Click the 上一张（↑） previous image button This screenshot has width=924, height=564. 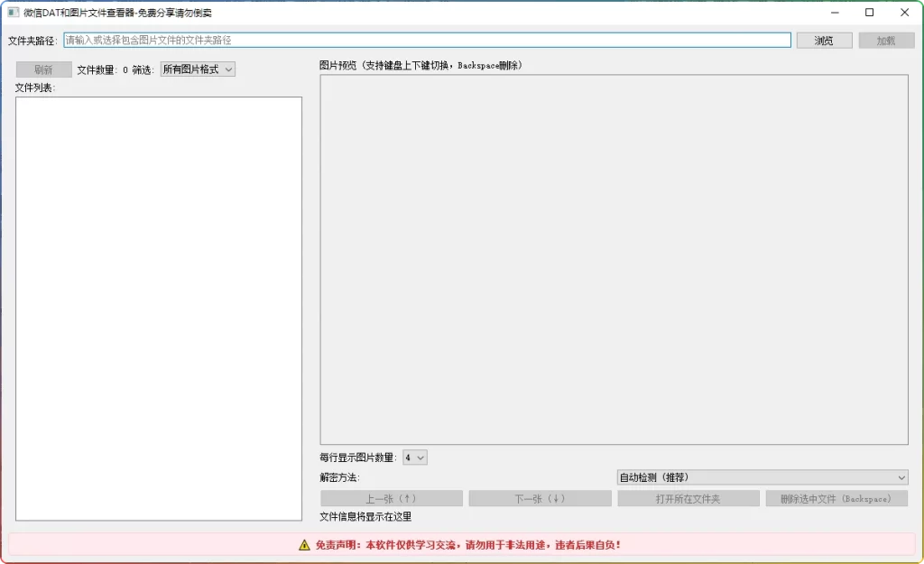[391, 497]
